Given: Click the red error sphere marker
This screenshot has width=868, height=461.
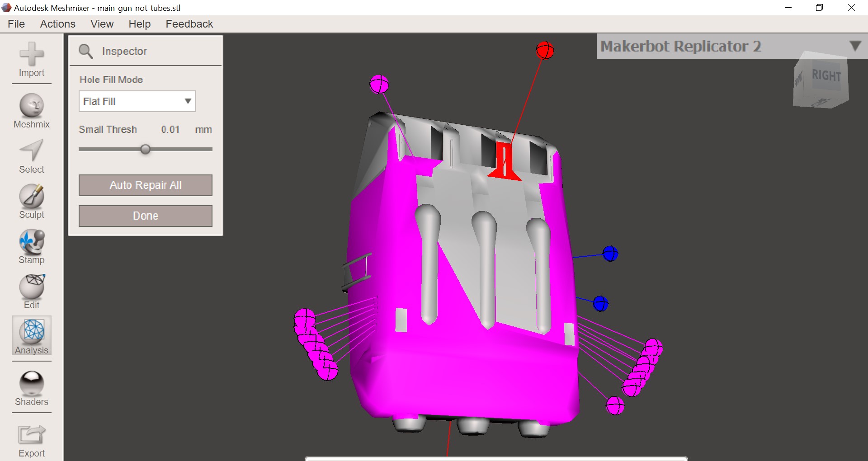Looking at the screenshot, I should click(x=545, y=50).
